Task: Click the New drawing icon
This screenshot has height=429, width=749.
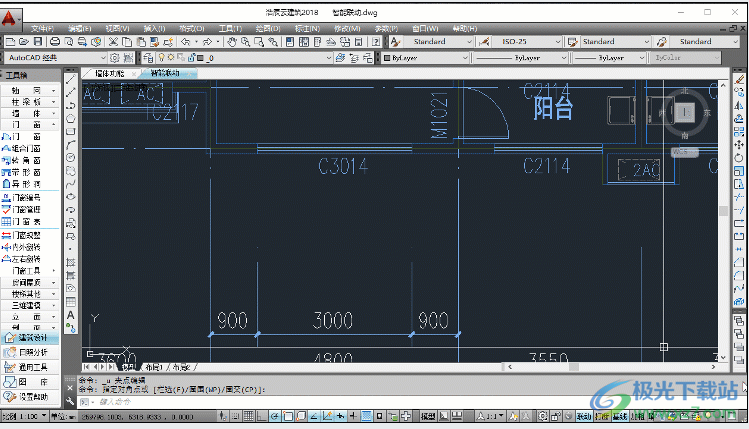Action: (x=11, y=42)
